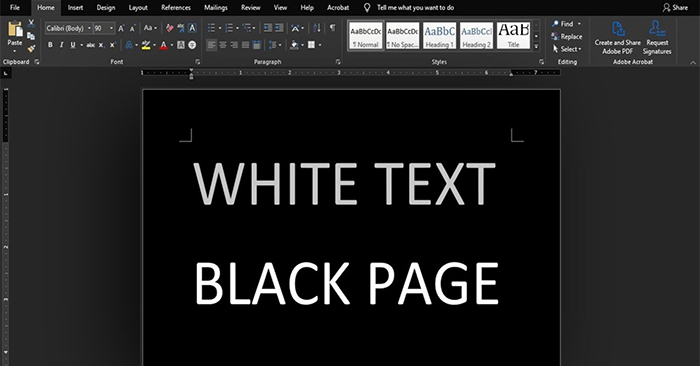Screen dimensions: 700x366
Task: Clear all formatting with eraser icon
Action: (170, 28)
